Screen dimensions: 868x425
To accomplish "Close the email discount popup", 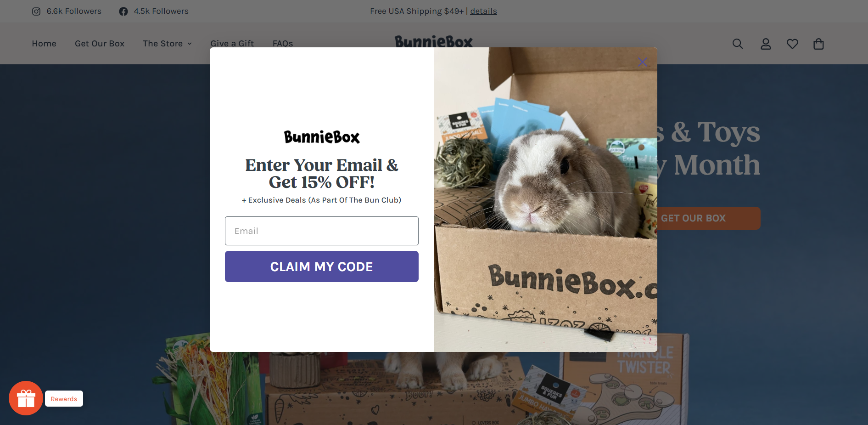I will click(642, 62).
